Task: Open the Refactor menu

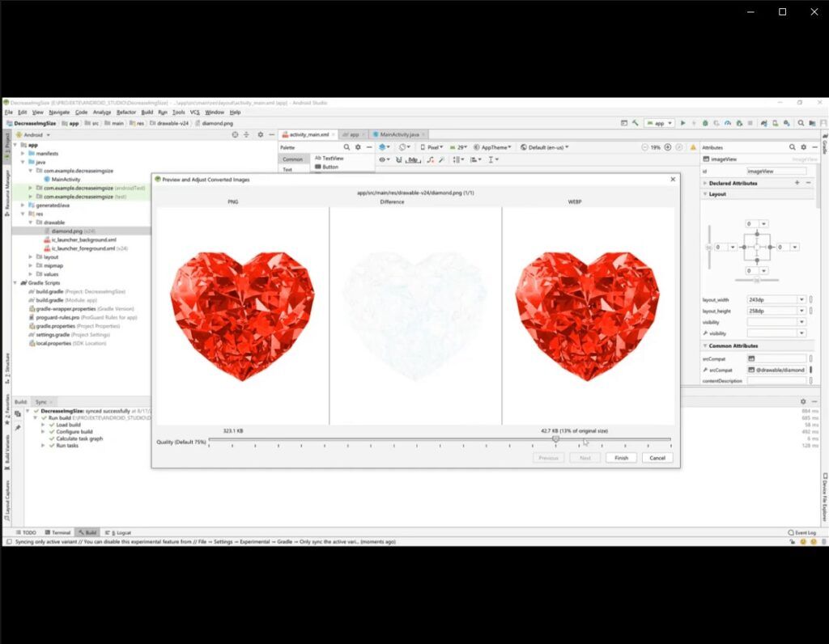Action: 125,112
